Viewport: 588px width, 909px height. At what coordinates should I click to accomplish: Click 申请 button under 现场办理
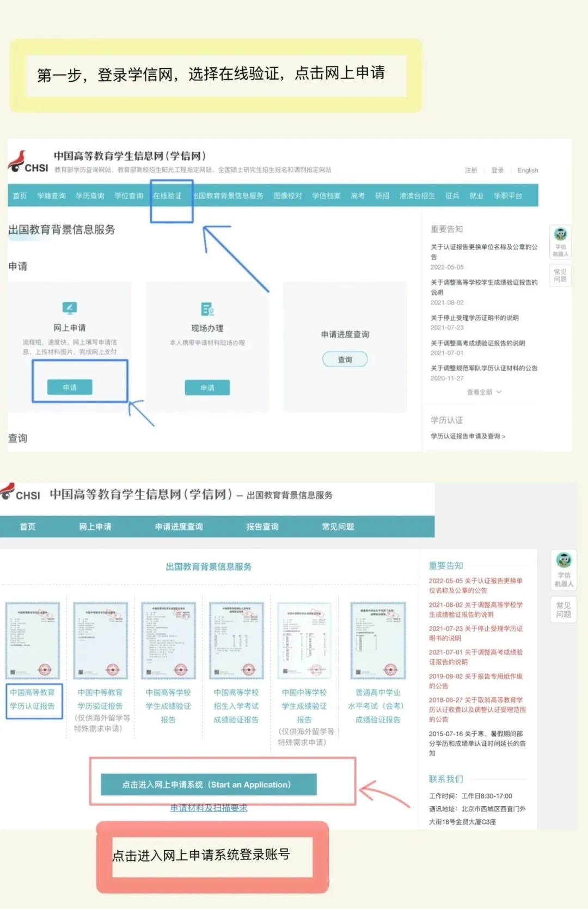point(207,388)
